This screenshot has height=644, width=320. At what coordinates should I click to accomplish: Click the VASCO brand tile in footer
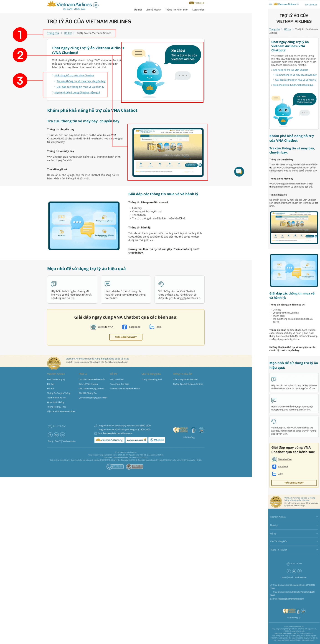point(157,440)
